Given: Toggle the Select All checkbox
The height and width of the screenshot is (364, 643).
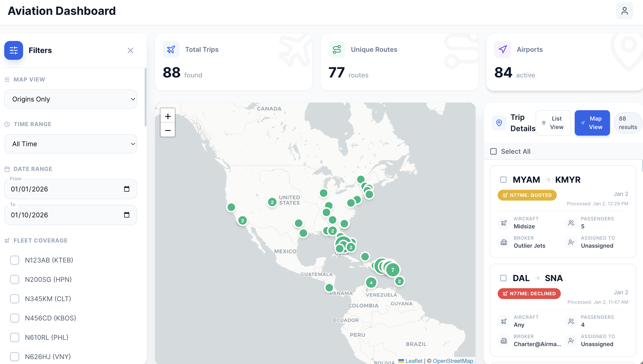Looking at the screenshot, I should 493,151.
